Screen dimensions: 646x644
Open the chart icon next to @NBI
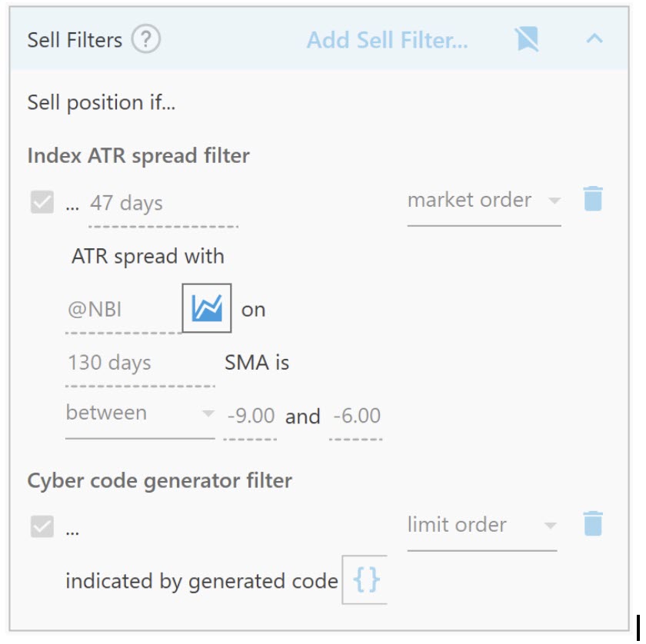207,309
